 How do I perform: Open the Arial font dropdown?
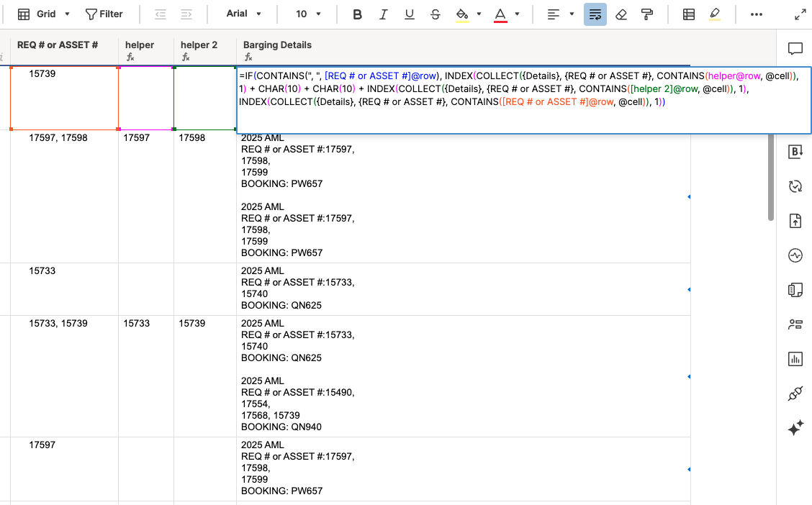point(243,14)
